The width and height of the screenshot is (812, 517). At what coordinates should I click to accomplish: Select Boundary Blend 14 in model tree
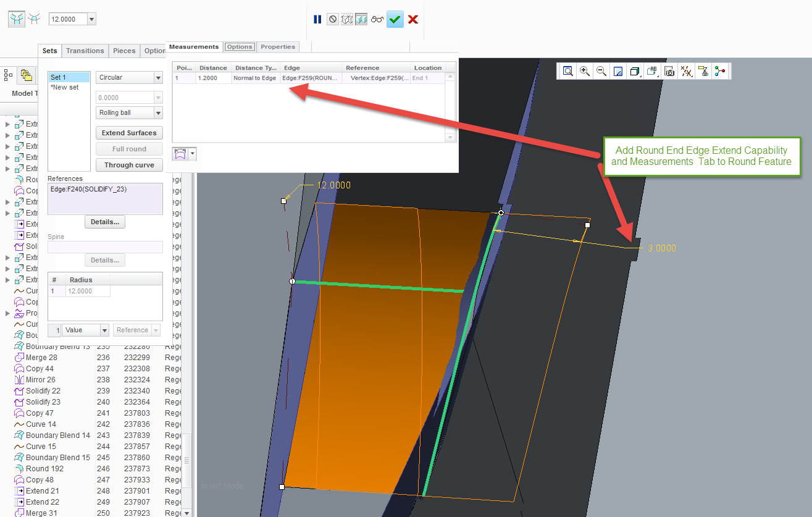point(58,435)
